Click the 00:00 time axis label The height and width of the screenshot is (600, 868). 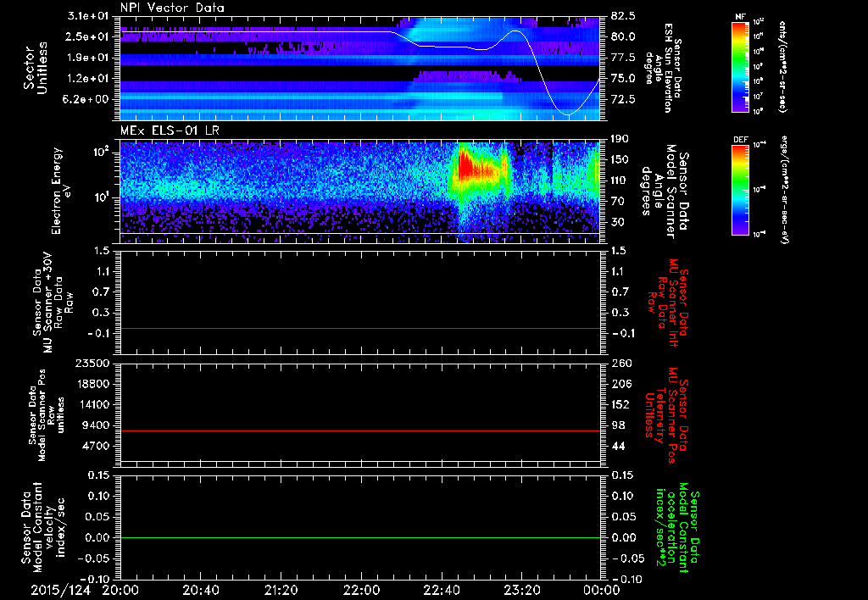602,590
